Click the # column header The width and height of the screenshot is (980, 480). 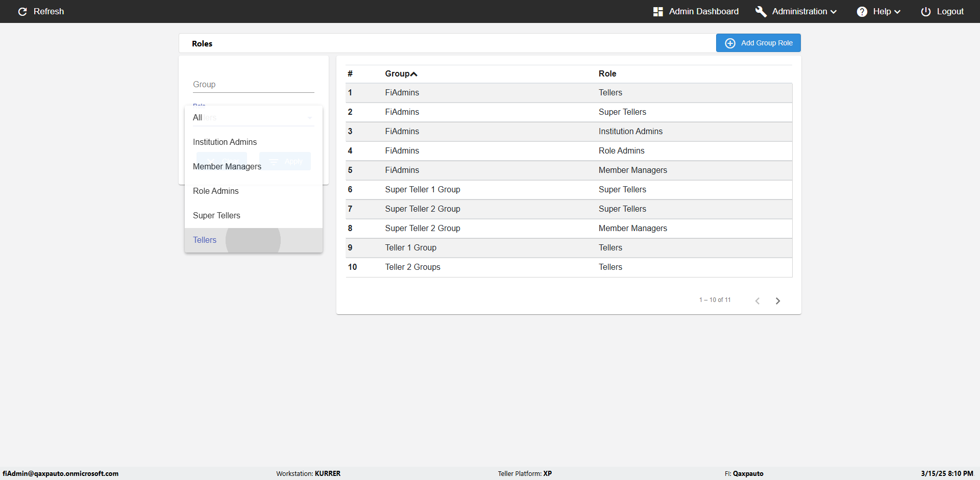(350, 74)
